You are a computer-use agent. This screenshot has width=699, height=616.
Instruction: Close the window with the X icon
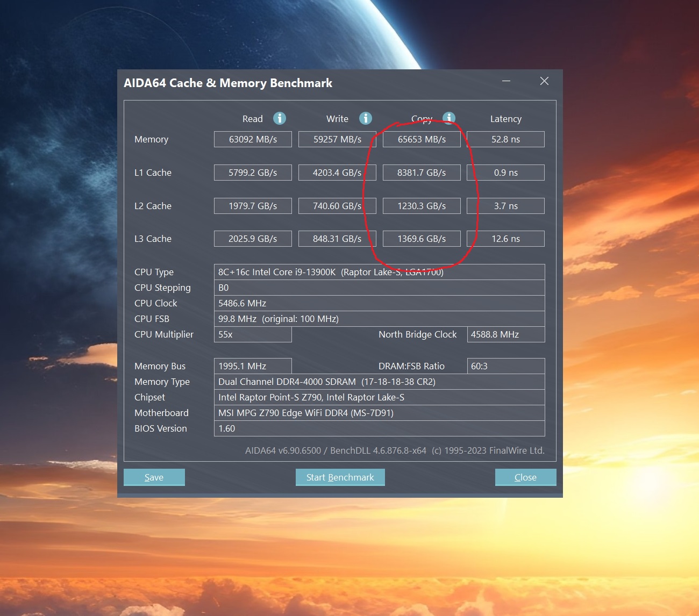[x=544, y=81]
